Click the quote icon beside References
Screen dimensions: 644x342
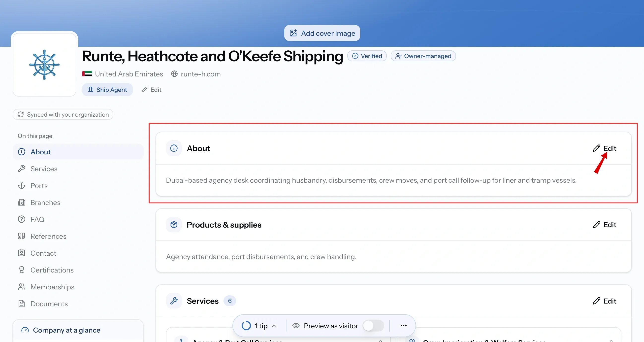22,236
